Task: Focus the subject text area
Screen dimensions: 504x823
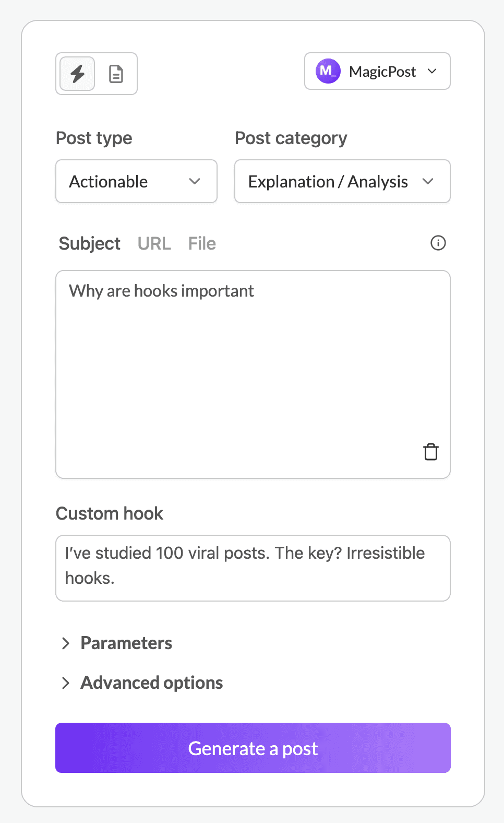Action: tap(253, 366)
